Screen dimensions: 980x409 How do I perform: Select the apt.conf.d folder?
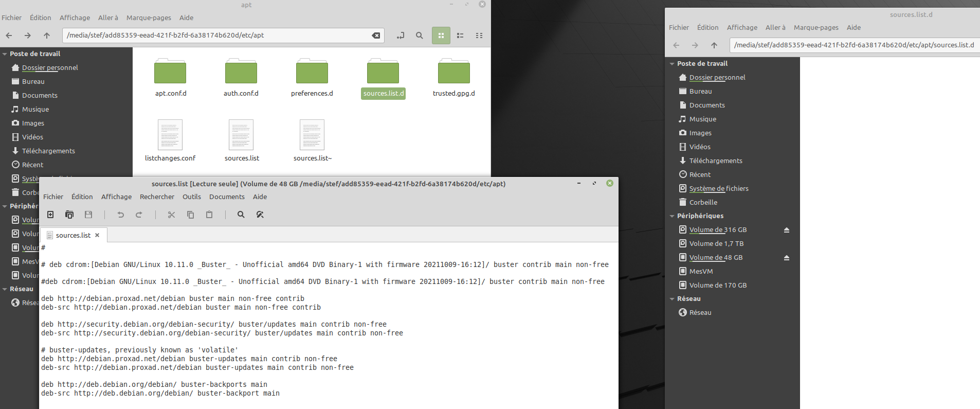coord(170,78)
